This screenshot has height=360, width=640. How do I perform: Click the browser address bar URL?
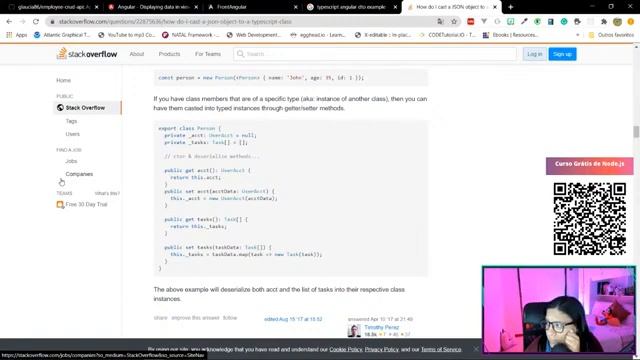176,22
